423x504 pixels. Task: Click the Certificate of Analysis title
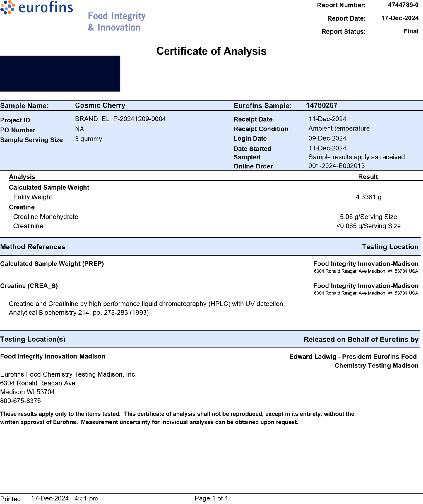[211, 51]
